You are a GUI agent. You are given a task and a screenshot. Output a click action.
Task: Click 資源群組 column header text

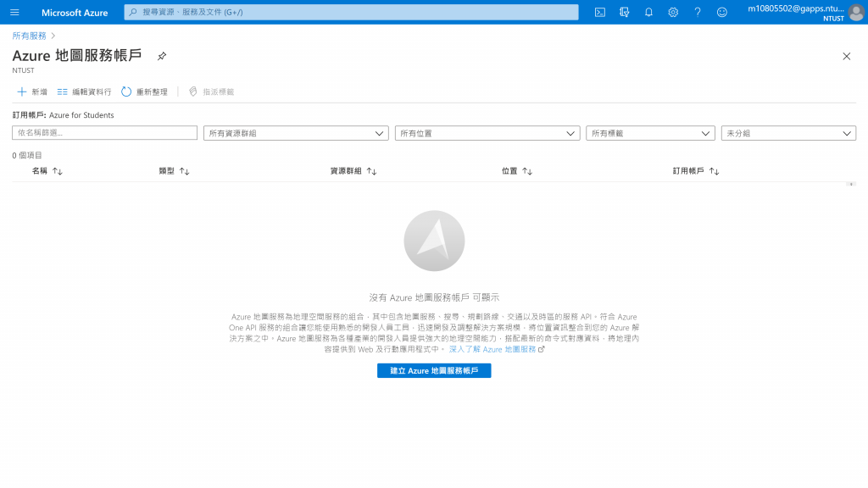click(x=346, y=171)
